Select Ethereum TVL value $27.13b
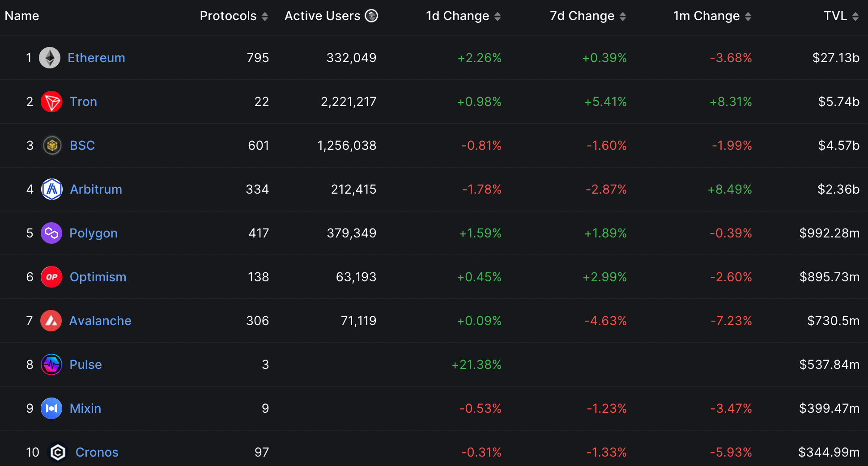 coord(836,58)
